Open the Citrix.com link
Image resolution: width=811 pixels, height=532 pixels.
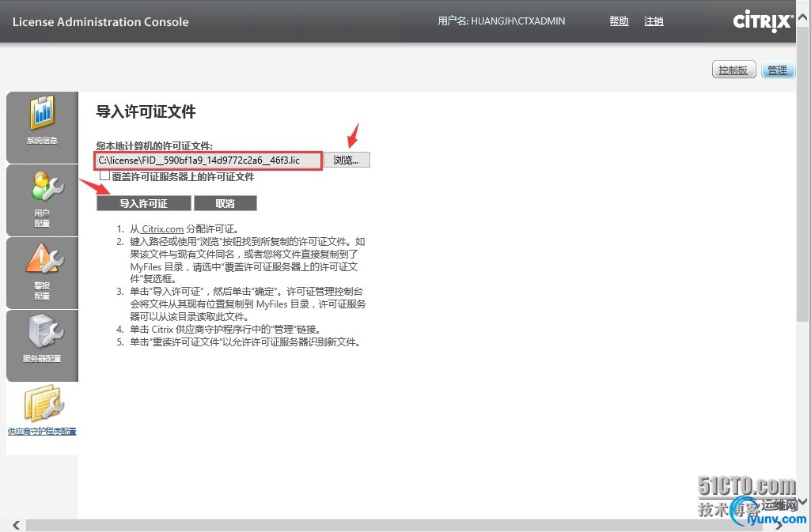tap(162, 228)
